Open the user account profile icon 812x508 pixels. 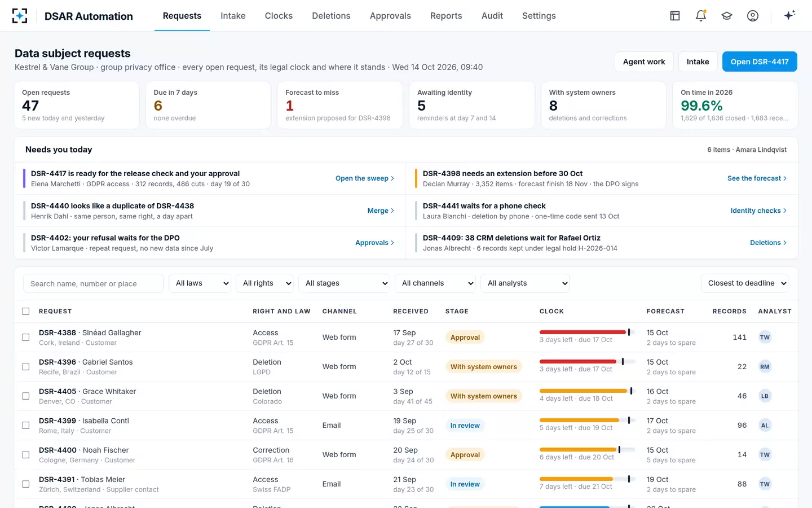[753, 16]
